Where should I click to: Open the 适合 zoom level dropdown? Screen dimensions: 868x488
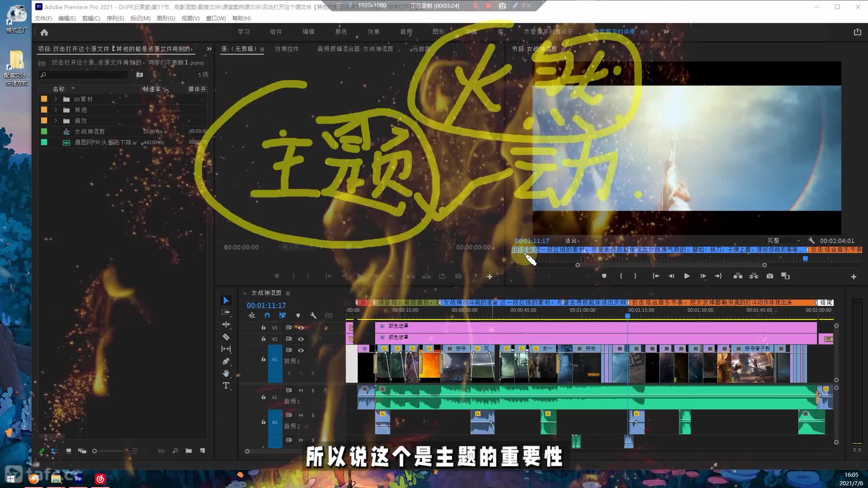pos(581,241)
